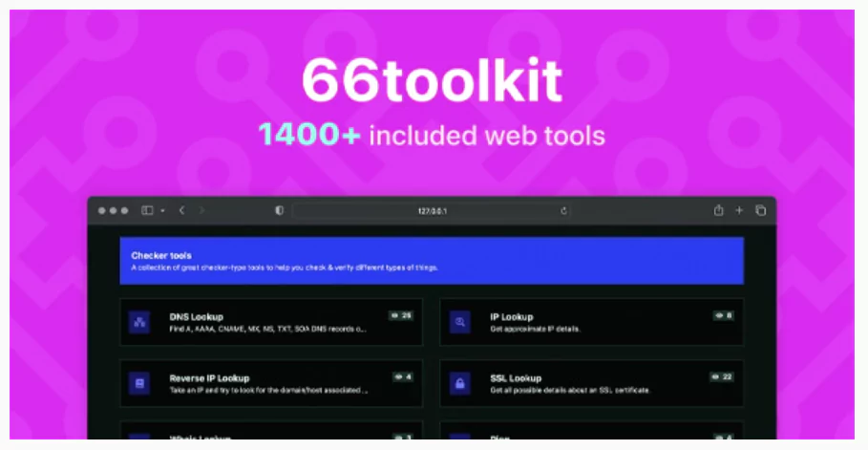The width and height of the screenshot is (868, 450).
Task: Click the browser forward arrow
Action: 201,210
